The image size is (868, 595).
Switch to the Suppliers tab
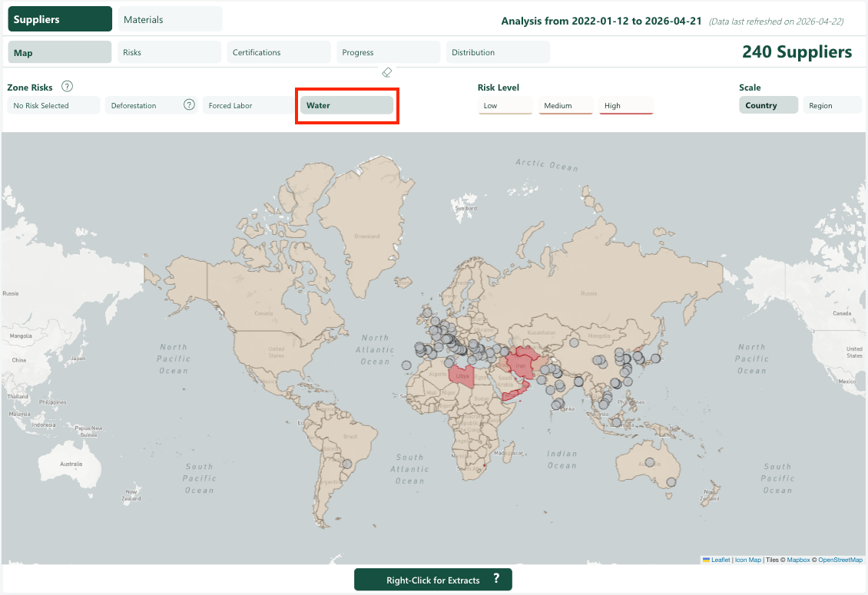60,19
